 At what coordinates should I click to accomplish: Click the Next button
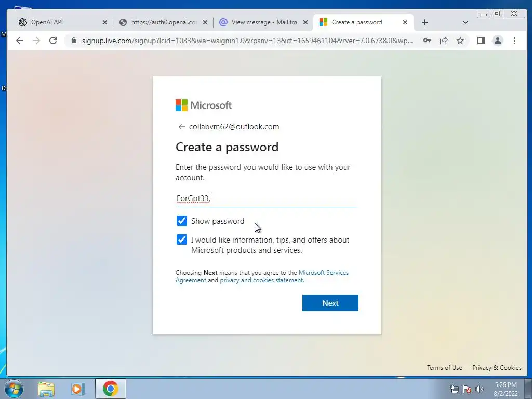pyautogui.click(x=330, y=303)
